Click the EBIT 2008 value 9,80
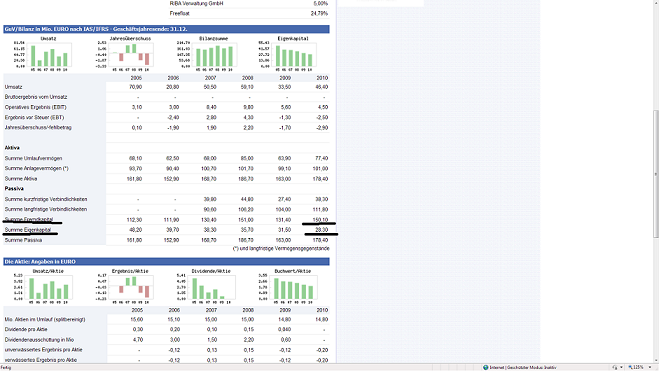Image resolution: width=659 pixels, height=371 pixels. coord(248,107)
